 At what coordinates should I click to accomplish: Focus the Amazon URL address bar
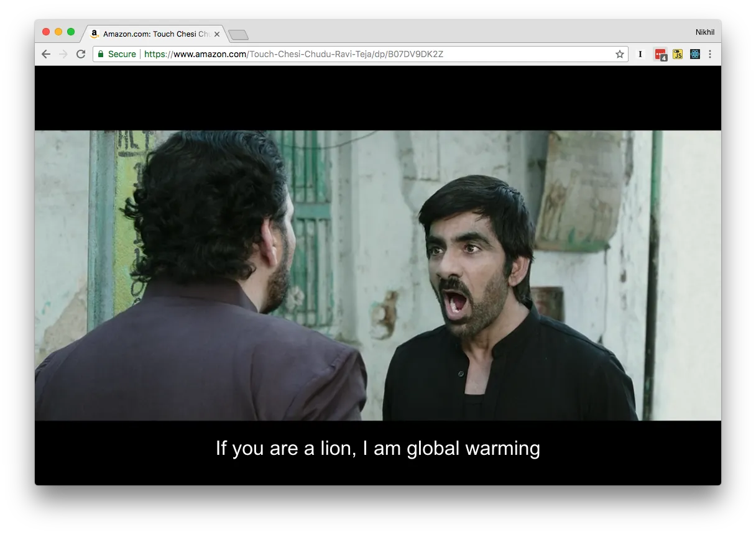click(361, 54)
